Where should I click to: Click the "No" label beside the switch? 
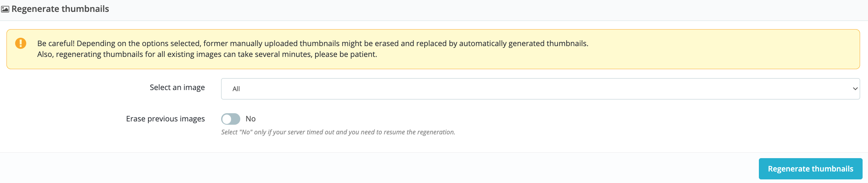click(251, 119)
